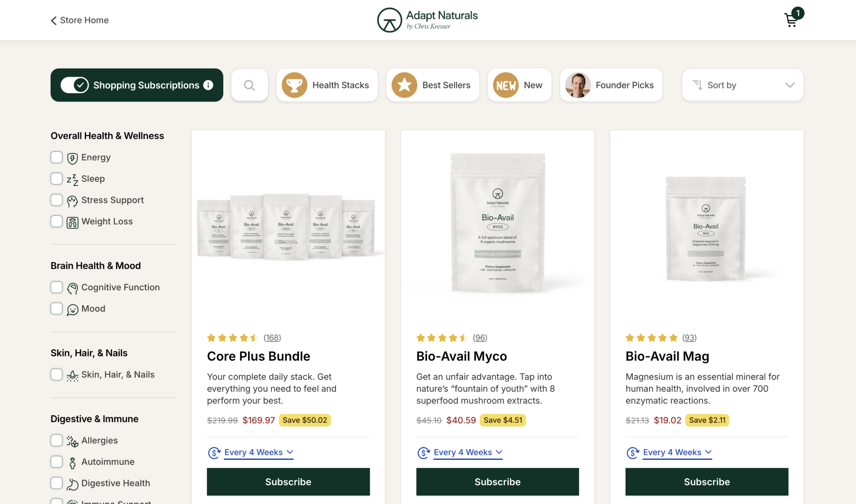The image size is (856, 504).
Task: Check the Cognitive Function checkbox
Action: [56, 287]
